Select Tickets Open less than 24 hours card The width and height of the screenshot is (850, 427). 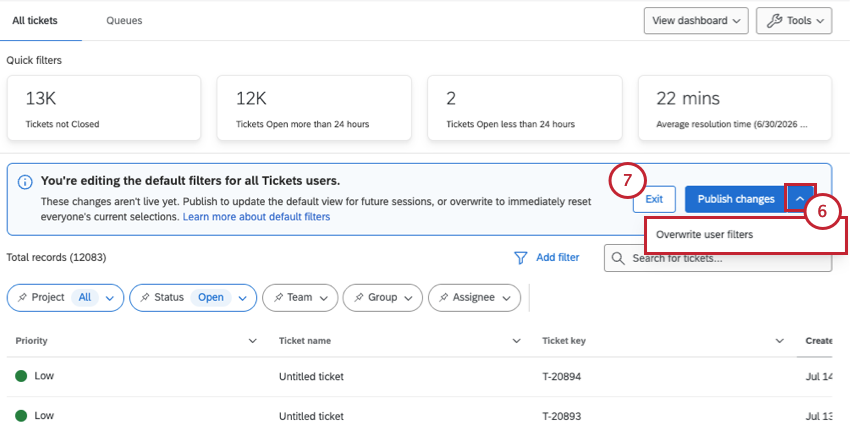(525, 108)
